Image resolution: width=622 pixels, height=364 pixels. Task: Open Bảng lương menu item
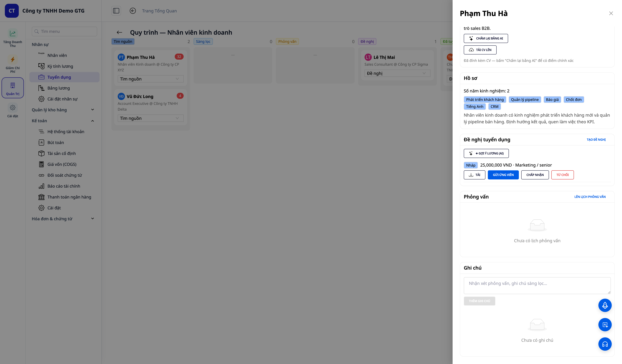click(x=64, y=88)
